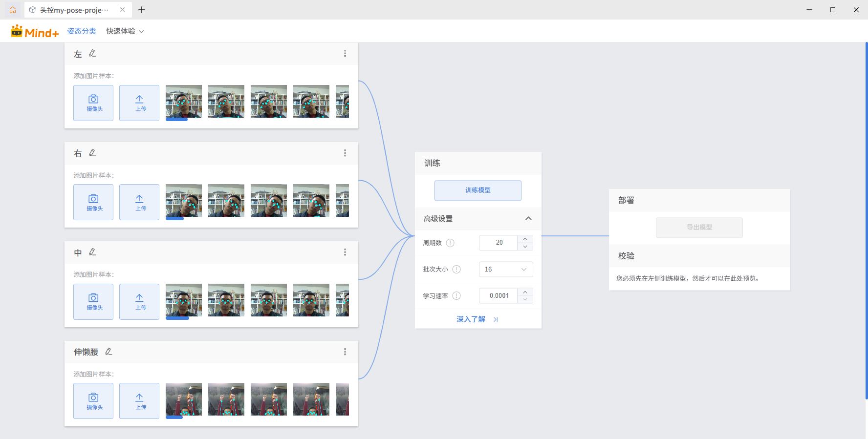Show info tooltip for 学习速率

pyautogui.click(x=456, y=295)
